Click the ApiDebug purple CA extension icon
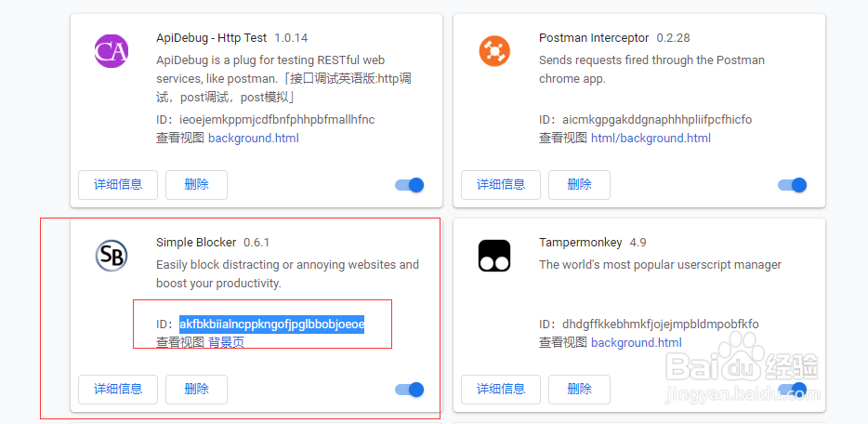868x424 pixels. pos(112,51)
